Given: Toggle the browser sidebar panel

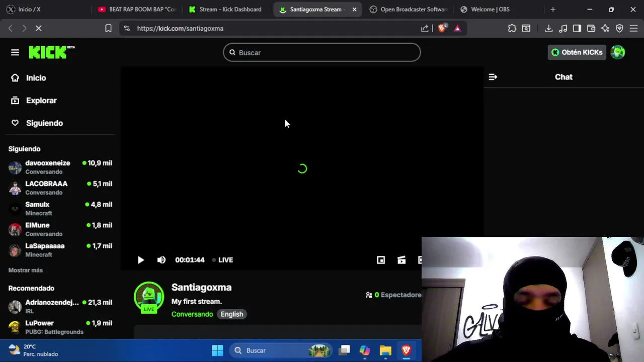Looking at the screenshot, I should click(x=577, y=29).
